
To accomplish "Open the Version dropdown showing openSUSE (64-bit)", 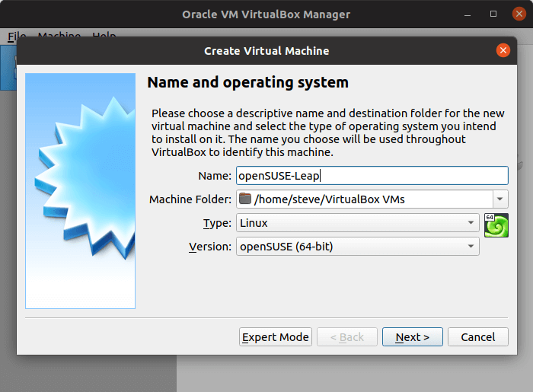I will click(x=358, y=247).
